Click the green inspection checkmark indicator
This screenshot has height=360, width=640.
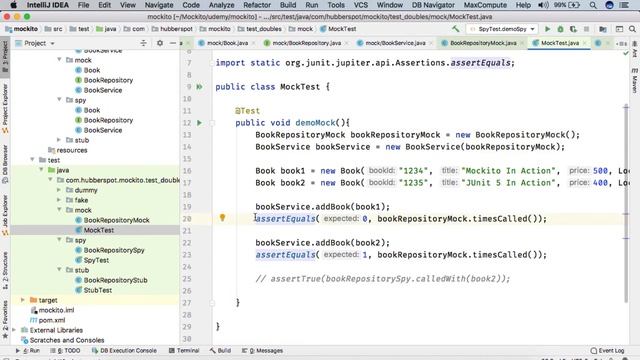point(626,53)
